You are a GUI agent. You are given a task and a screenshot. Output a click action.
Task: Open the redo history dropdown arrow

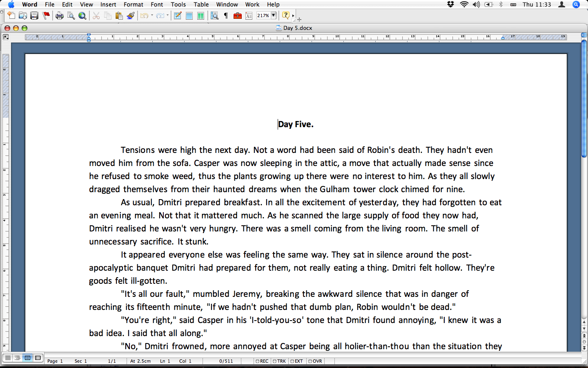tap(167, 16)
